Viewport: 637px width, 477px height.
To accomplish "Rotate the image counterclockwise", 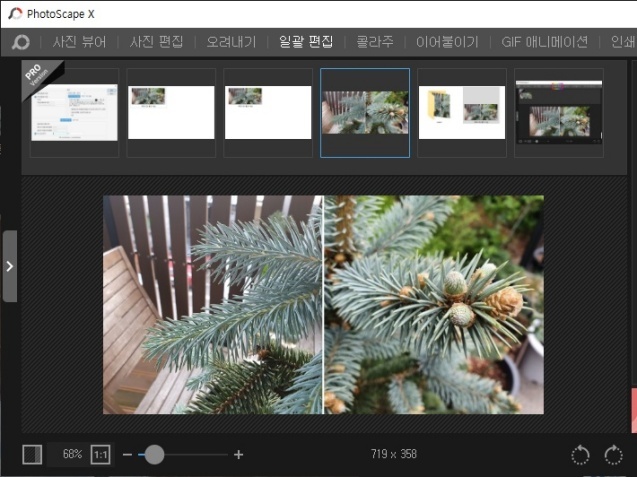I will (x=580, y=455).
